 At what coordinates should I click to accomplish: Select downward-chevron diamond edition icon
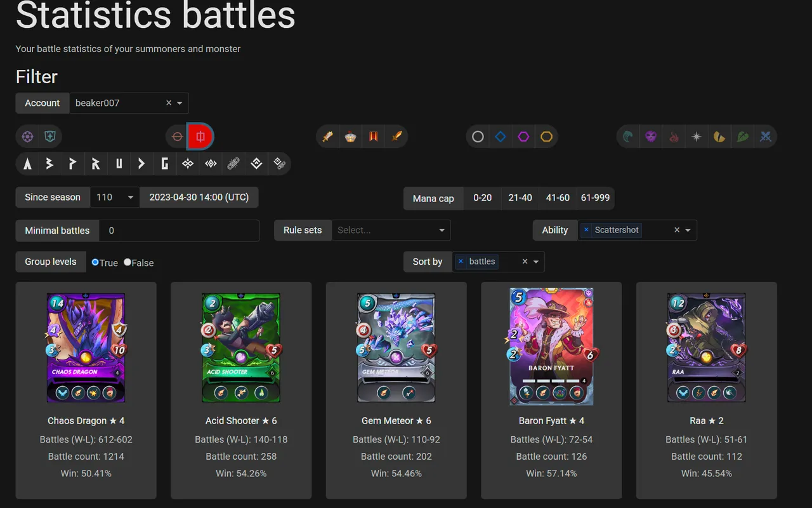point(256,164)
